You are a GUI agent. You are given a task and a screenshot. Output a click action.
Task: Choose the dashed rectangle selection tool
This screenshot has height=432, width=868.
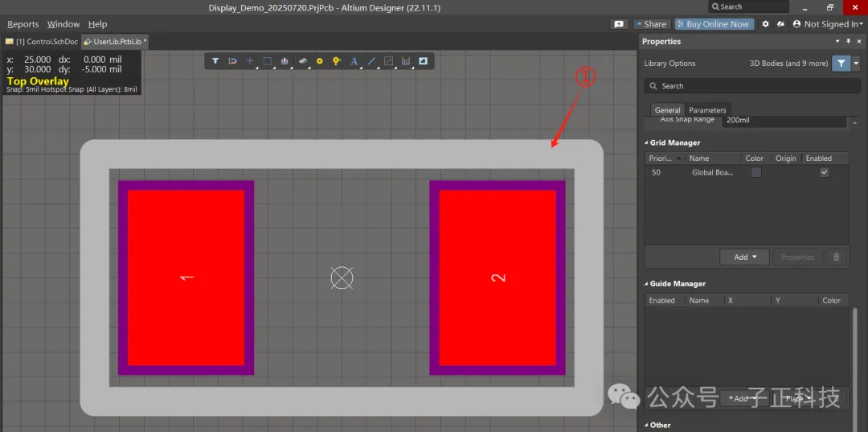(x=268, y=61)
